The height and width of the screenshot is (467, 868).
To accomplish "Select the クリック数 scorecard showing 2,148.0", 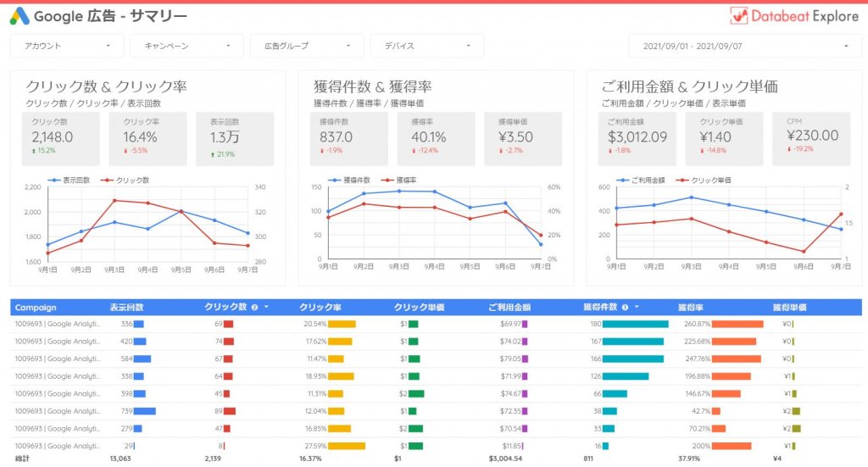I will 61,139.
